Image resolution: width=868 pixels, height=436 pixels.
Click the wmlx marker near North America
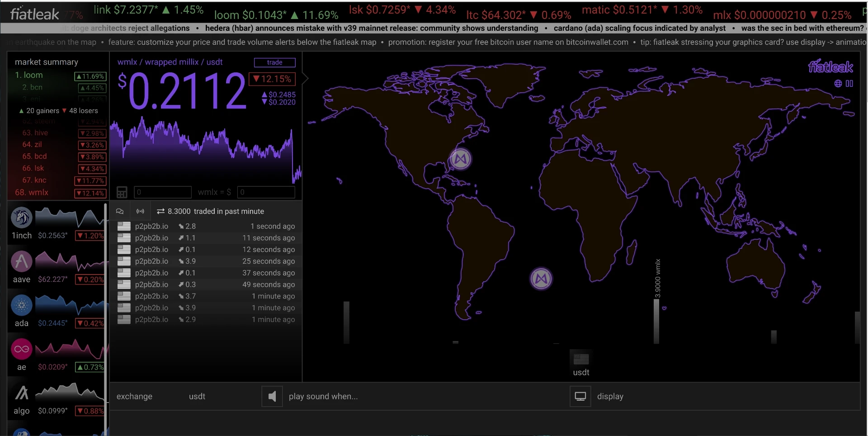[461, 159]
